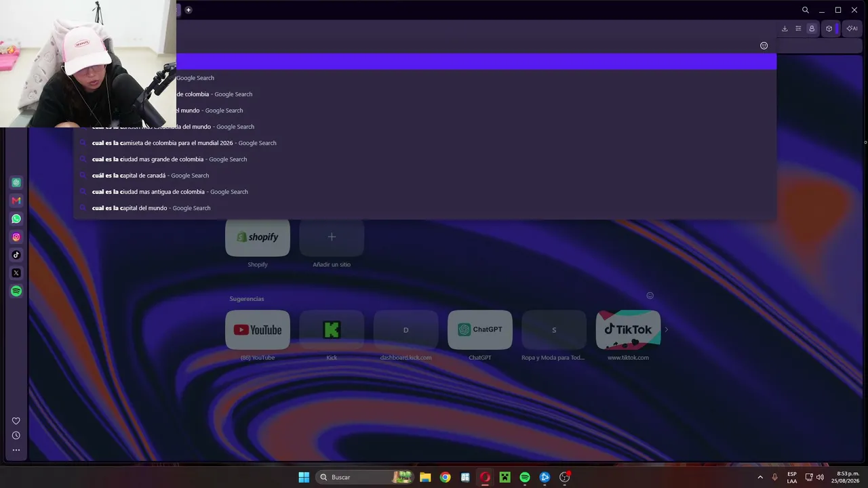The height and width of the screenshot is (488, 868).
Task: Open Spotify player in the sidebar
Action: pos(16,291)
